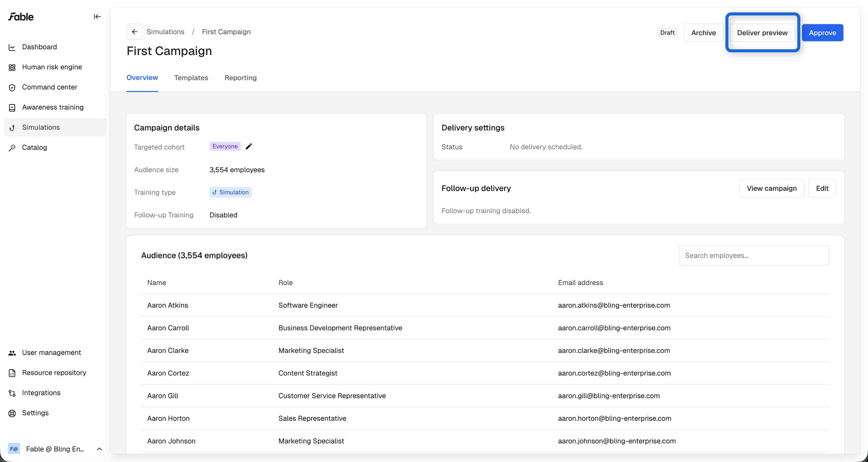Switch to the Templates tab
Viewport: 868px width, 462px height.
pyautogui.click(x=191, y=78)
